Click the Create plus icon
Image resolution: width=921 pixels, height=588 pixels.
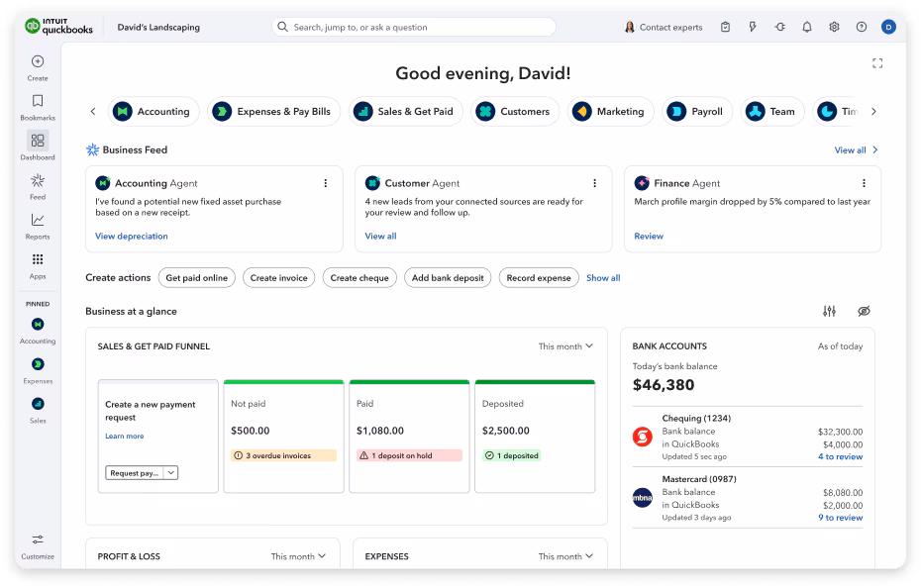click(x=38, y=61)
